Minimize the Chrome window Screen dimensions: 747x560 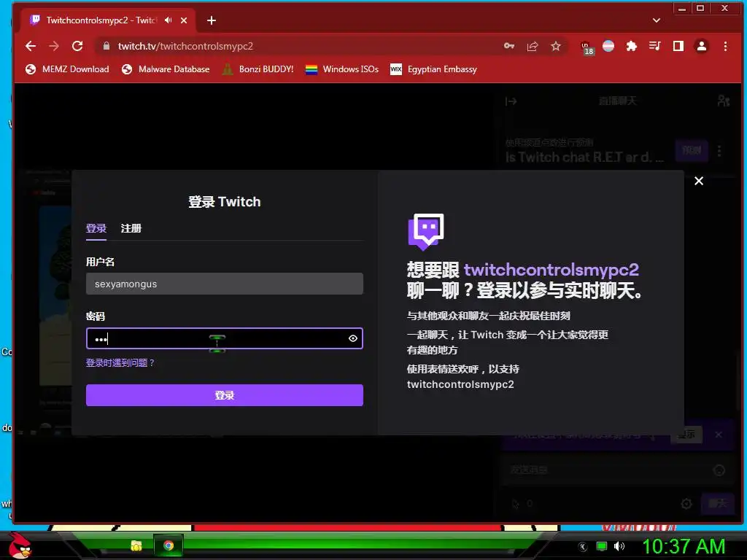682,8
